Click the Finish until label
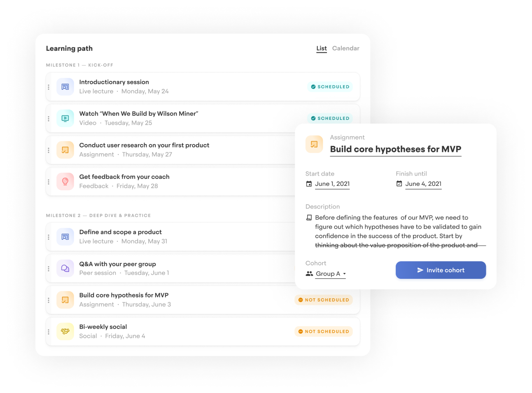The height and width of the screenshot is (393, 532). click(x=411, y=174)
